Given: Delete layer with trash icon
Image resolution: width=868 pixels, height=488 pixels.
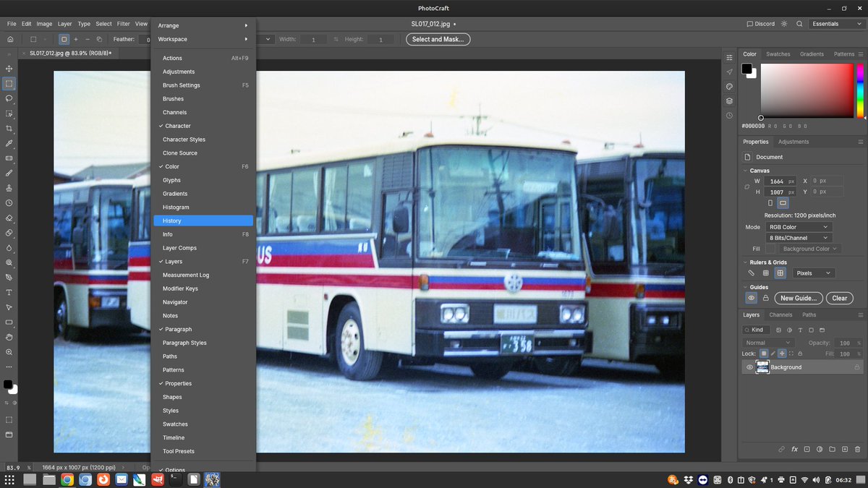Looking at the screenshot, I should [x=856, y=449].
